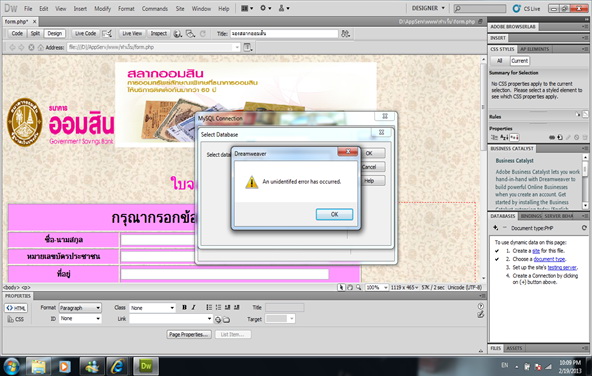
Task: Click the CS Live icon
Action: click(516, 8)
